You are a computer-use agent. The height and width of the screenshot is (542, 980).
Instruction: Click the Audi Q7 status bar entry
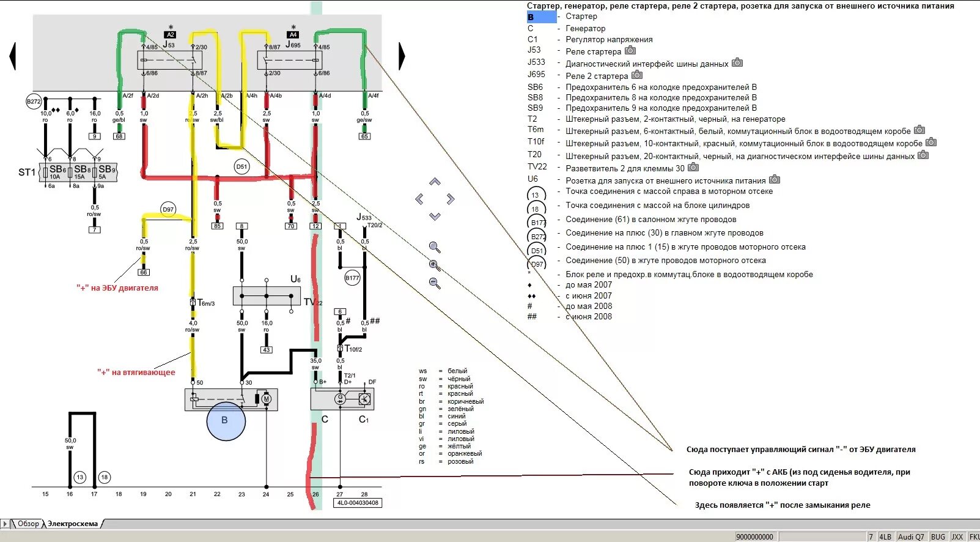pos(911,536)
